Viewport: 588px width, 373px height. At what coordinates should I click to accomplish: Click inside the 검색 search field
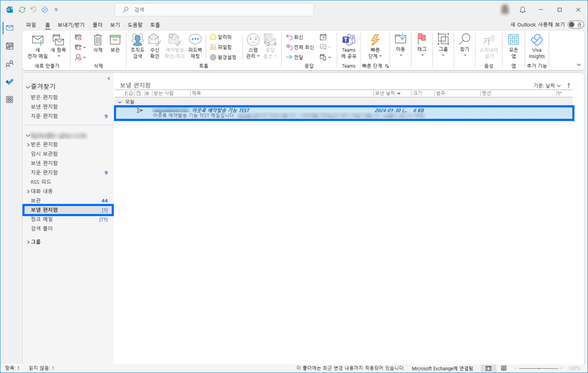click(214, 10)
